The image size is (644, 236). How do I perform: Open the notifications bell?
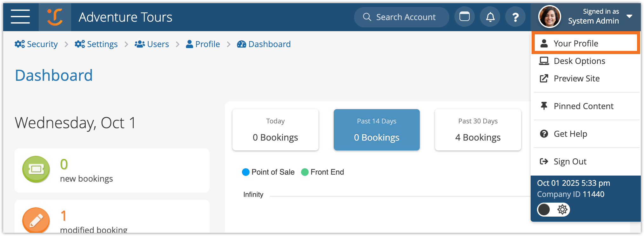(490, 17)
